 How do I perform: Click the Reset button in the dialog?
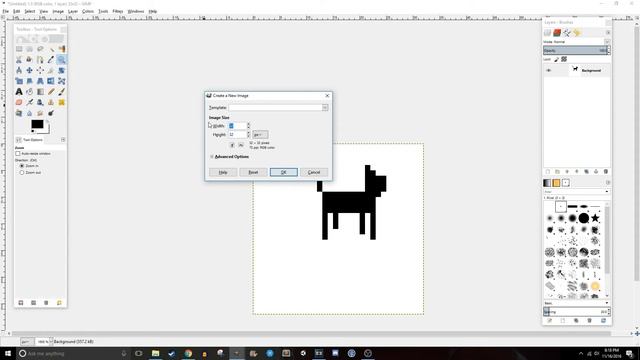pyautogui.click(x=253, y=172)
